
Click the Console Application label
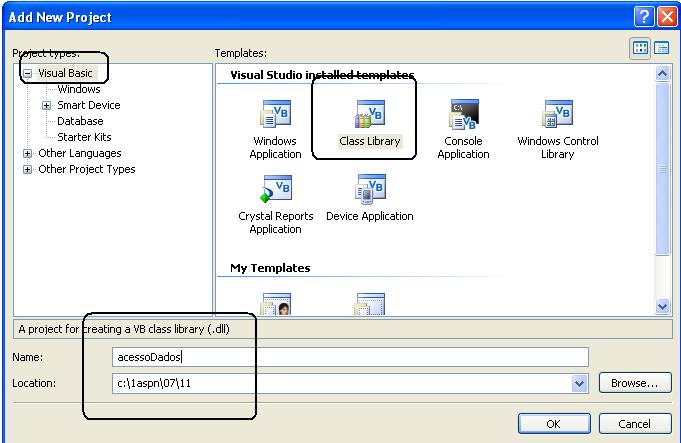tap(463, 148)
